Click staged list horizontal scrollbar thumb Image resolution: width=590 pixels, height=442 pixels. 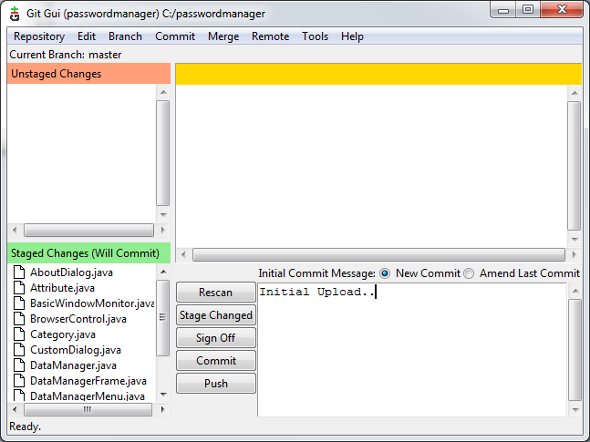[88, 409]
